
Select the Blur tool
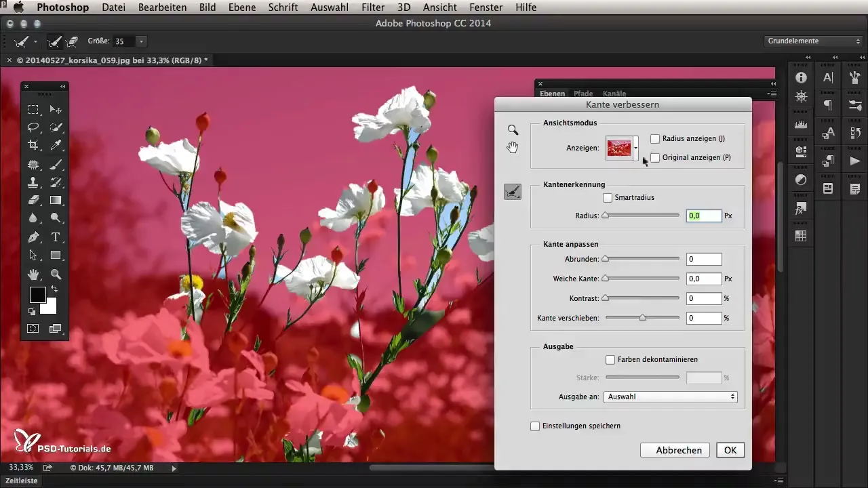pos(33,218)
